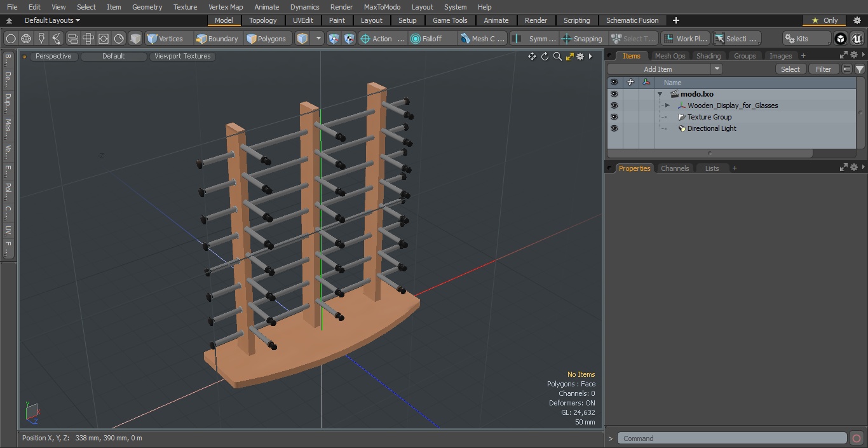The width and height of the screenshot is (868, 448).
Task: Open the Vertex Map menu
Action: 226,7
